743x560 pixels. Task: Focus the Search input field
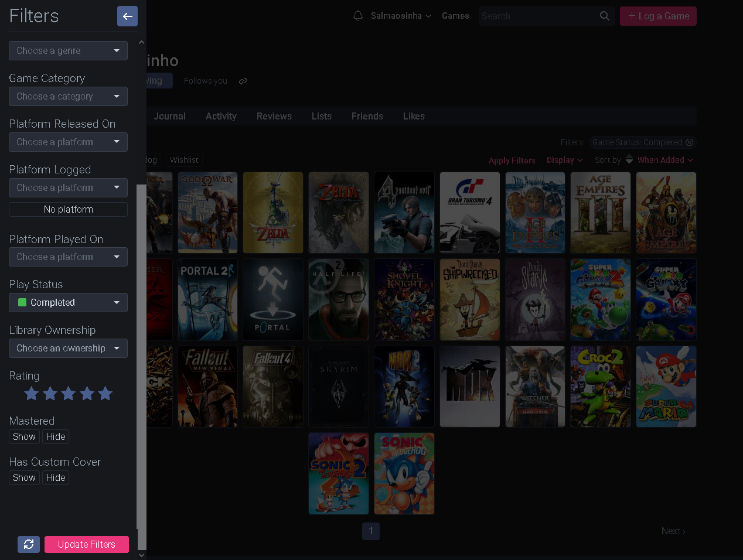[x=536, y=16]
